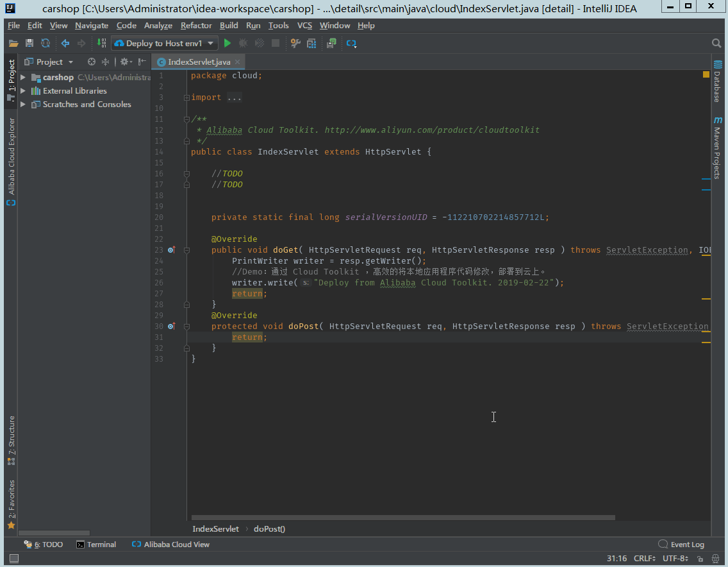Click the Run with Coverage icon
The image size is (728, 567).
point(260,43)
